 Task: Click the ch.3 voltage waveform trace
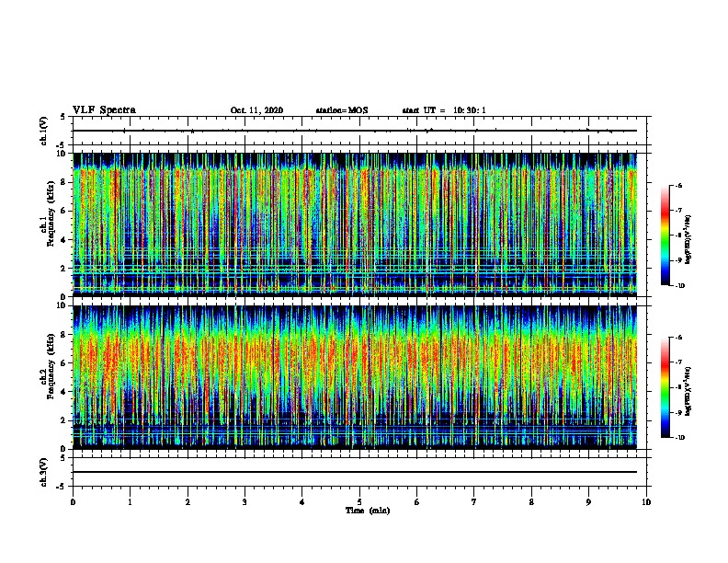(x=355, y=472)
